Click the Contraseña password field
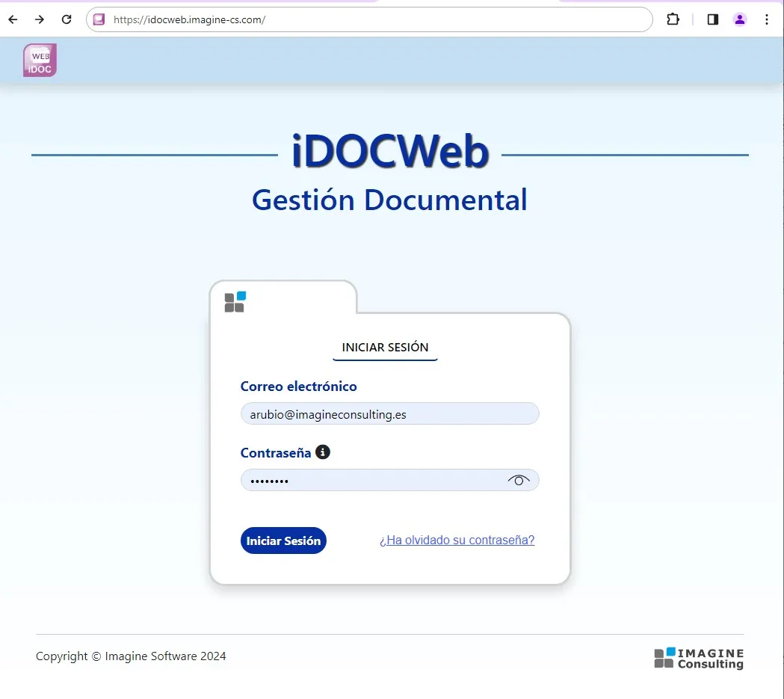This screenshot has height=699, width=784. [x=389, y=481]
